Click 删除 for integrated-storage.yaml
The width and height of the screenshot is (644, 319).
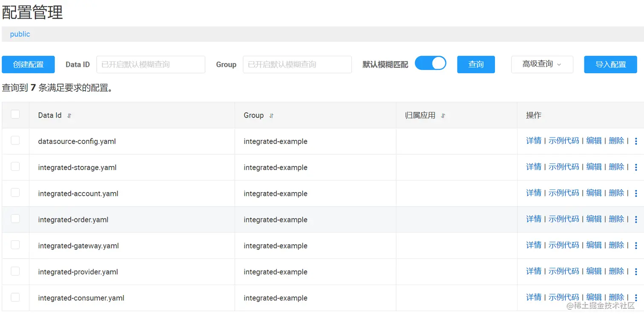pyautogui.click(x=617, y=167)
